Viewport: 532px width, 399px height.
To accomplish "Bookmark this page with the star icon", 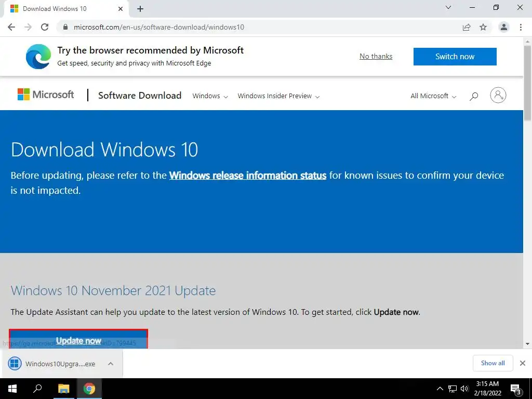I will click(483, 27).
